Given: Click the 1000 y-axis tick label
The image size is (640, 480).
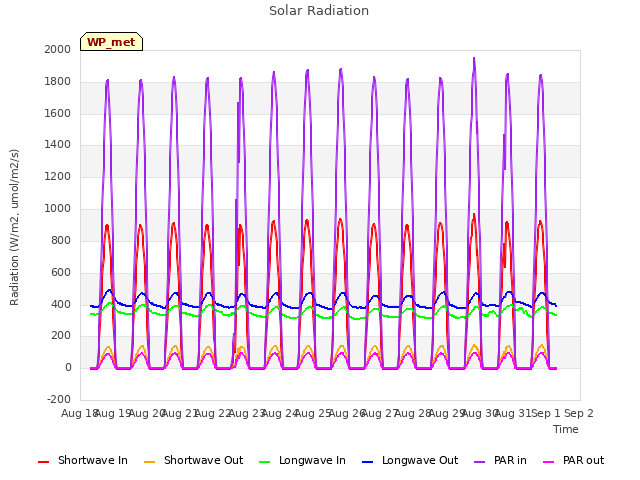Looking at the screenshot, I should 58,209.
